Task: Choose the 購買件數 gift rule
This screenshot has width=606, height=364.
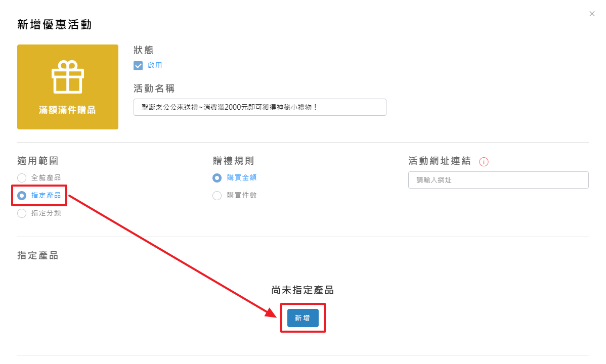Action: (217, 196)
